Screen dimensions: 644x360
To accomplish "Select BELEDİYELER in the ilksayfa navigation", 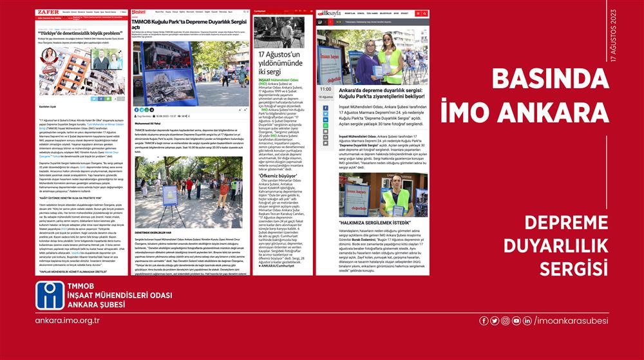I will [386, 14].
